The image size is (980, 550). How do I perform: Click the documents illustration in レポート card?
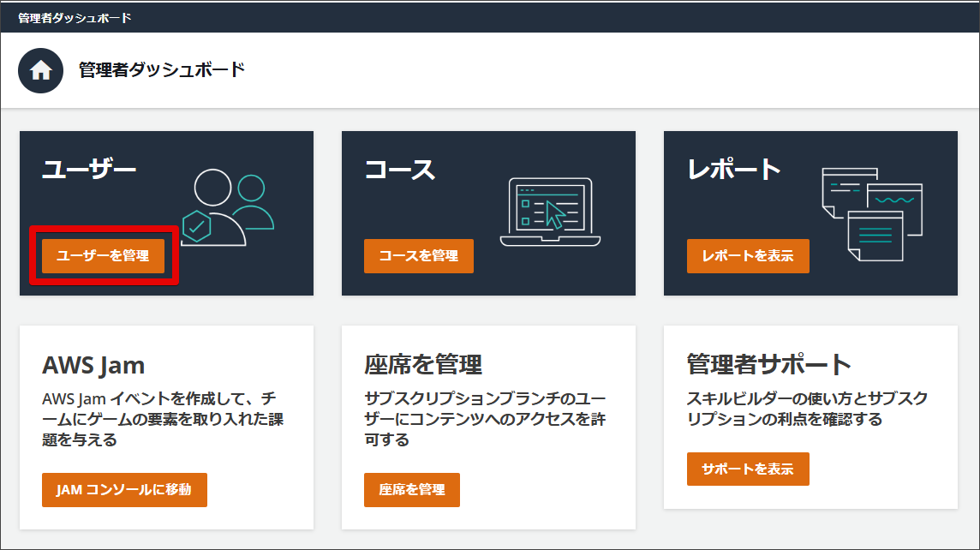point(873,214)
